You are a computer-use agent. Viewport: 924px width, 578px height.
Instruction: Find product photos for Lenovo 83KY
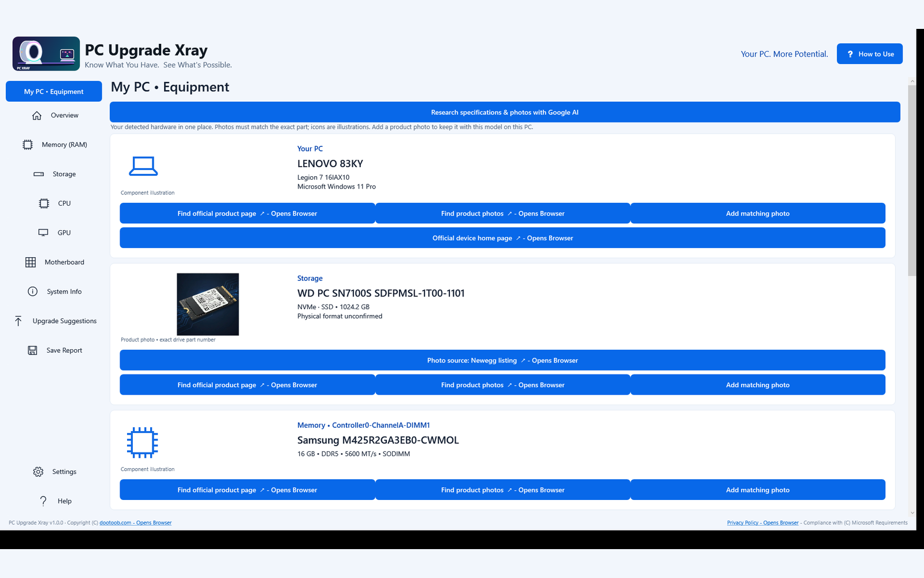(x=503, y=213)
